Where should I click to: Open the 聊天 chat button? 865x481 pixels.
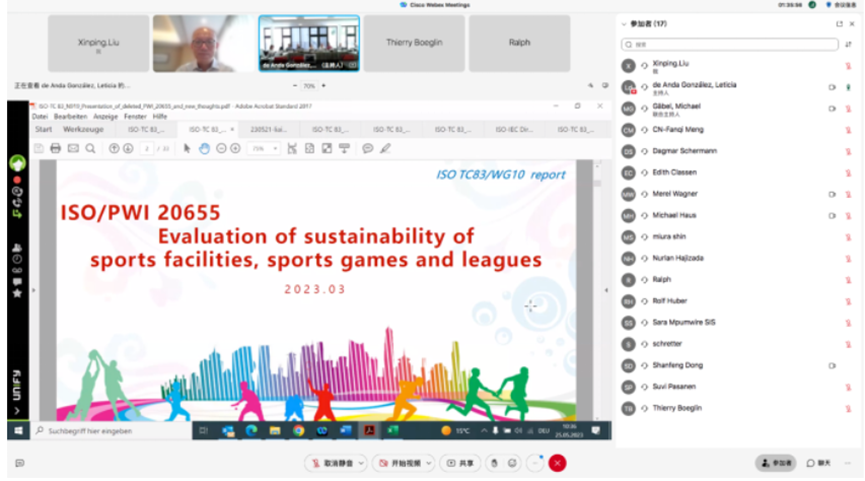click(x=818, y=463)
